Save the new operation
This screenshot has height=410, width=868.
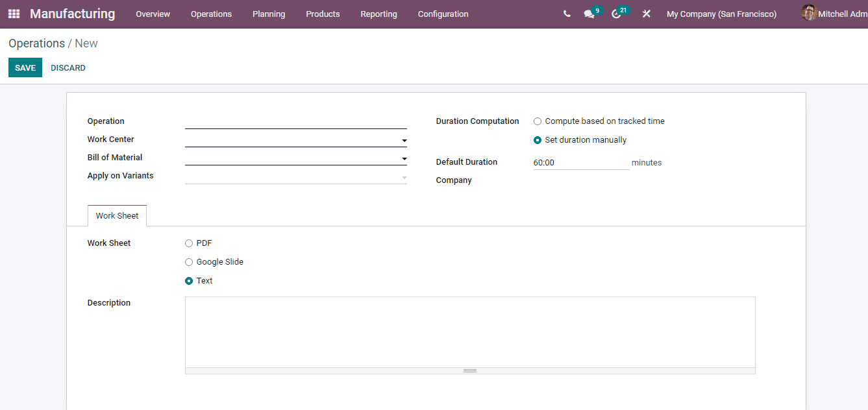point(25,67)
